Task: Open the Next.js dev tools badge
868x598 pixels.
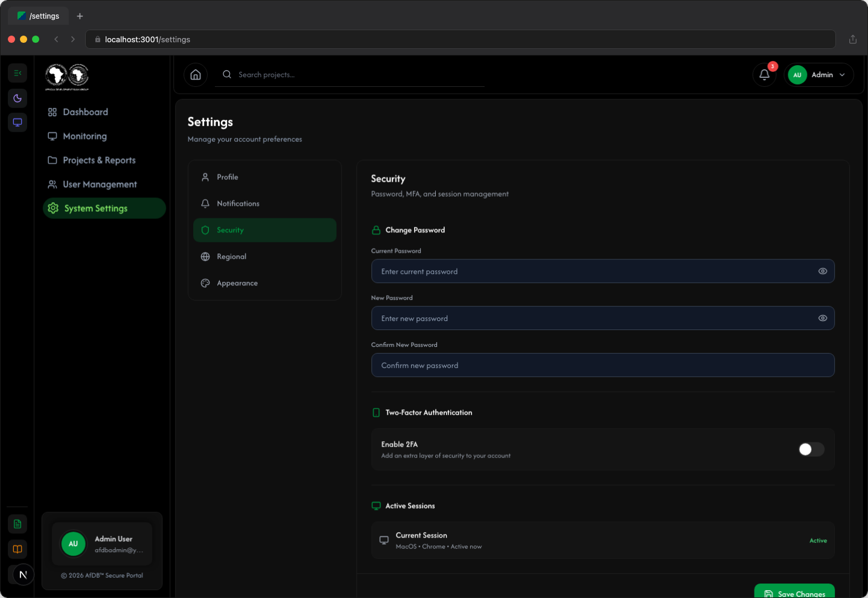Action: [x=24, y=575]
